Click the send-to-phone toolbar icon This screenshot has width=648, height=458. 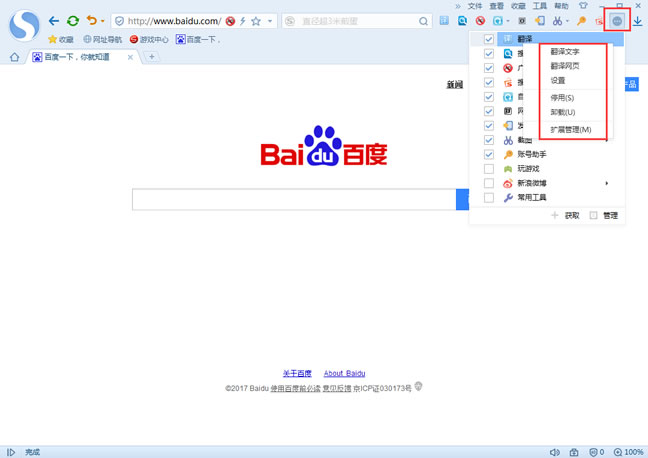coord(540,21)
